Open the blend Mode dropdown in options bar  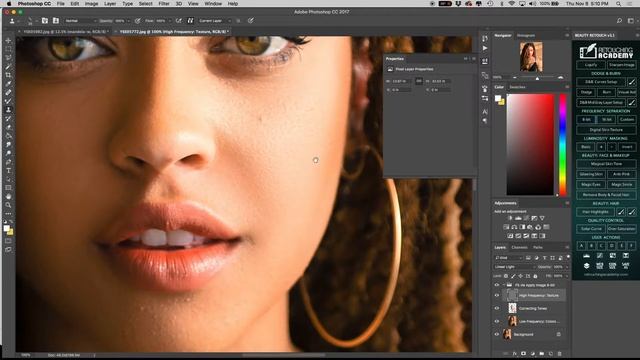click(x=81, y=20)
